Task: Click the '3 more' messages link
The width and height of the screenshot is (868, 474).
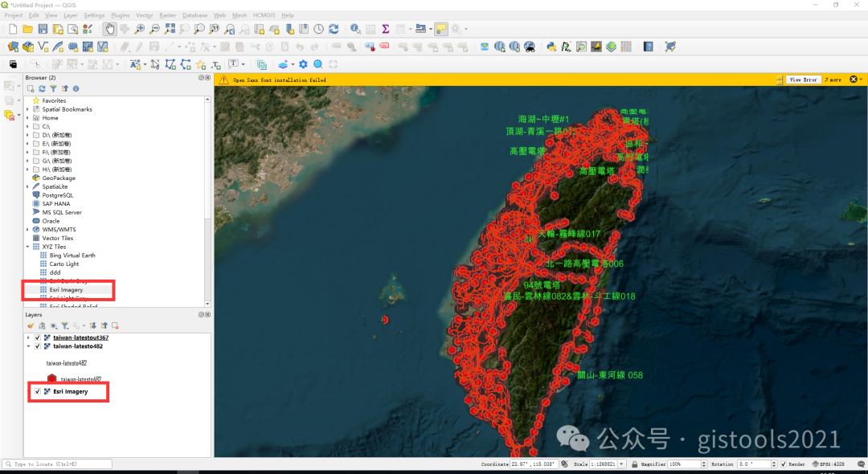Action: [833, 80]
